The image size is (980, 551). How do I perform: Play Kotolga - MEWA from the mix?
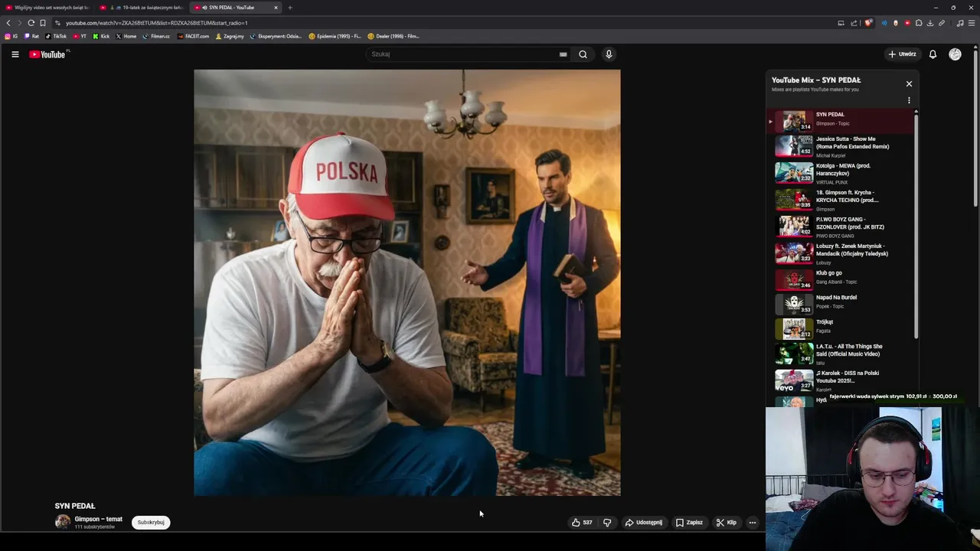(x=844, y=173)
